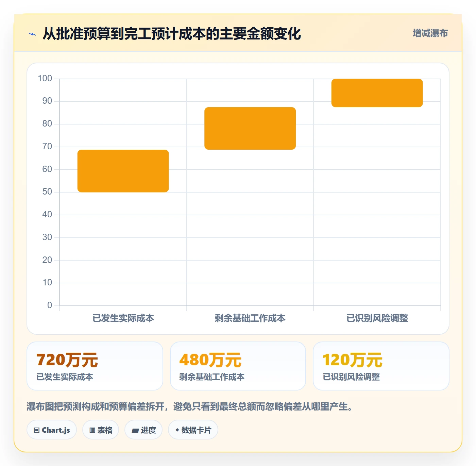Select the 720万元 card value
The image size is (476, 466).
click(x=67, y=360)
